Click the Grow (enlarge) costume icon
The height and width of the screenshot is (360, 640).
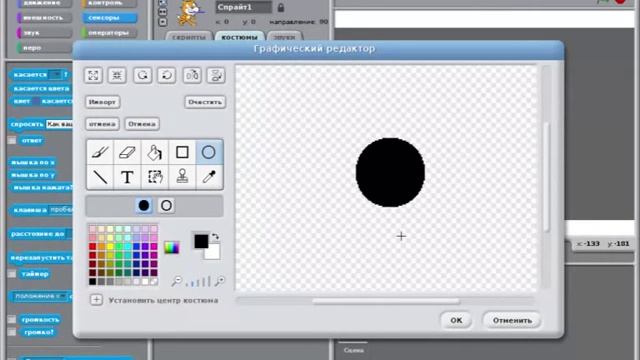pyautogui.click(x=93, y=76)
